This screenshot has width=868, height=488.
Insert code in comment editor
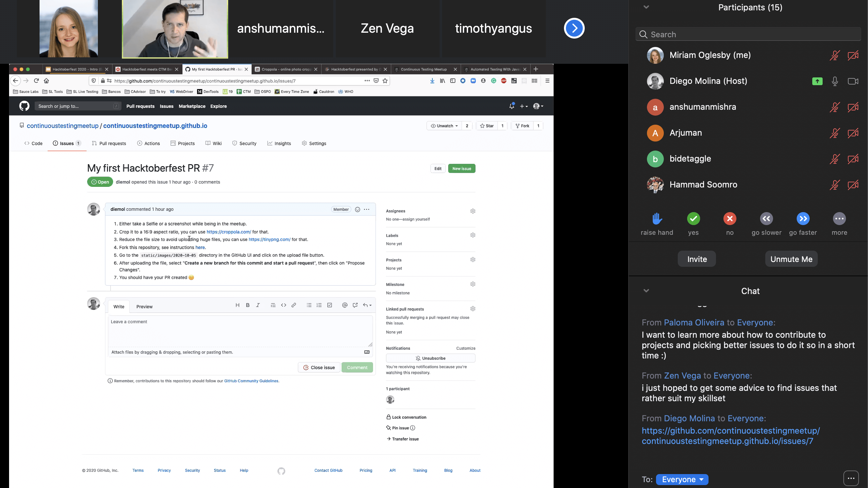[283, 305]
